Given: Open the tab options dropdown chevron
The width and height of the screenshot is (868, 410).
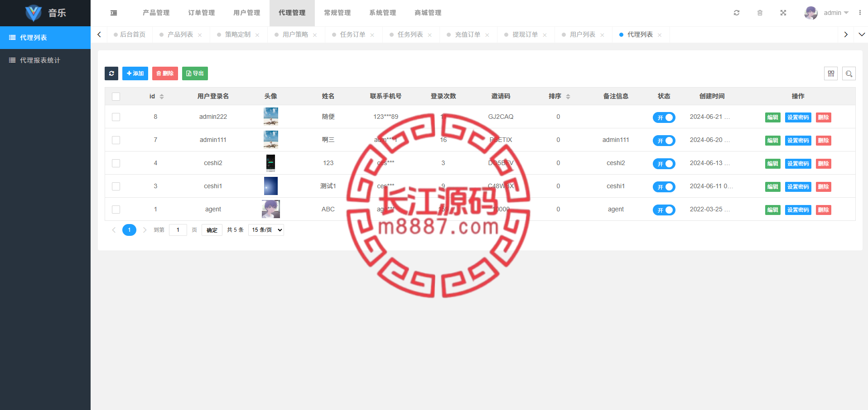Looking at the screenshot, I should pos(862,34).
